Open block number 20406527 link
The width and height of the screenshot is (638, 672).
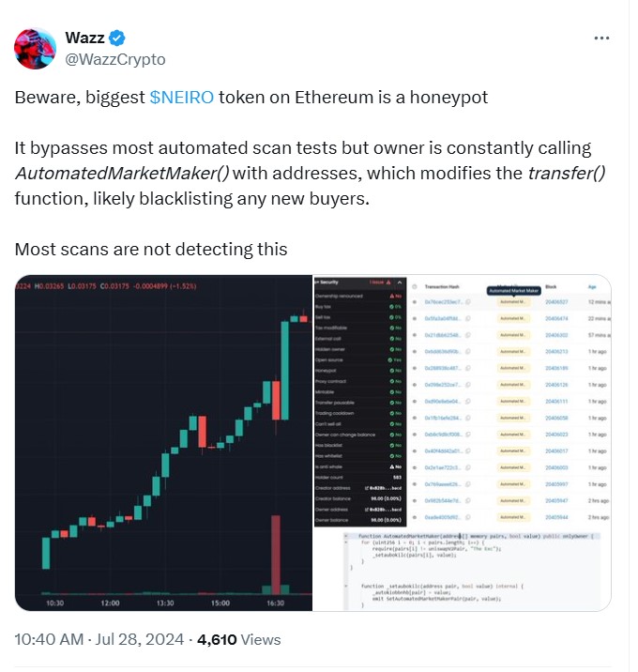[x=556, y=301]
